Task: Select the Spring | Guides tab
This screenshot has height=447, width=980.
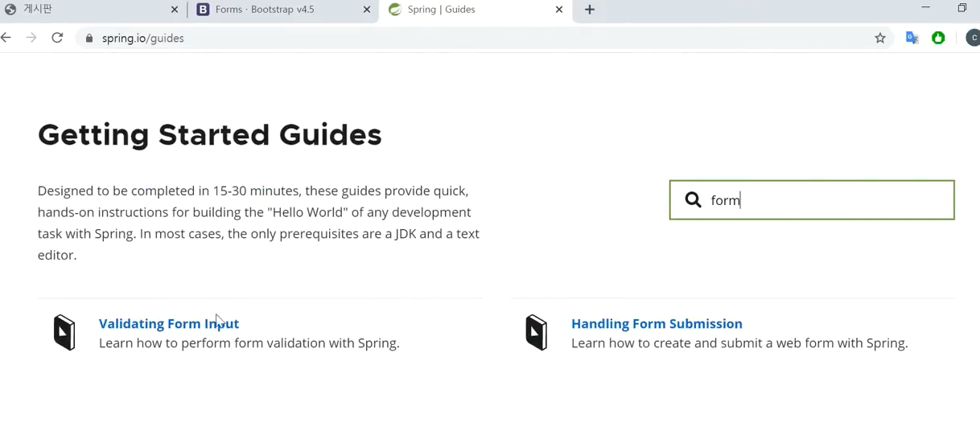Action: [476, 10]
